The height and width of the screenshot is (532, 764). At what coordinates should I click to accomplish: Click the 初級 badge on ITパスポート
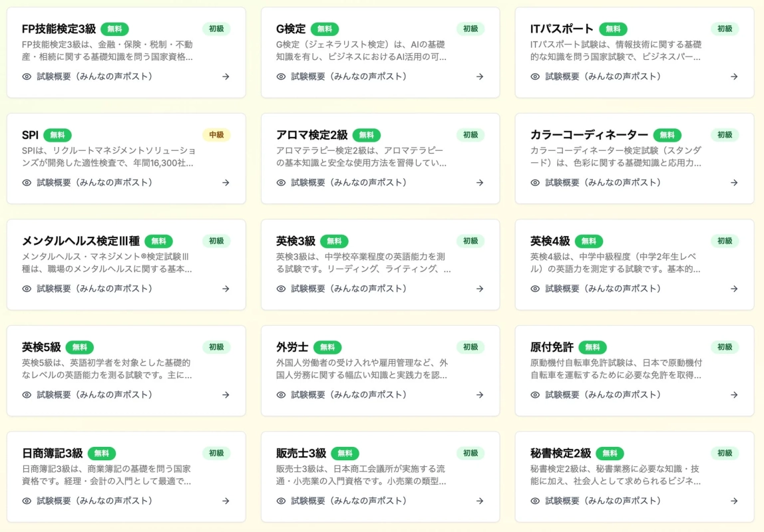point(725,29)
